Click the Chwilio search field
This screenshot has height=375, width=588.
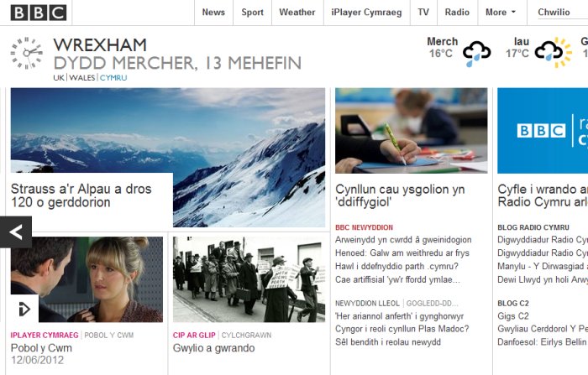(563, 13)
